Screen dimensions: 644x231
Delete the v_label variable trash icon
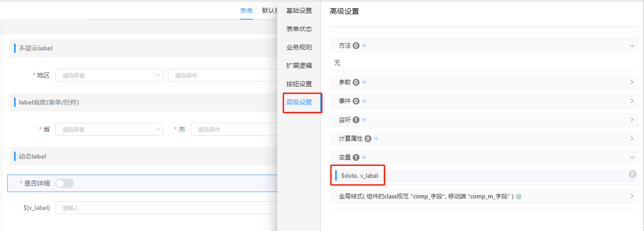632,174
